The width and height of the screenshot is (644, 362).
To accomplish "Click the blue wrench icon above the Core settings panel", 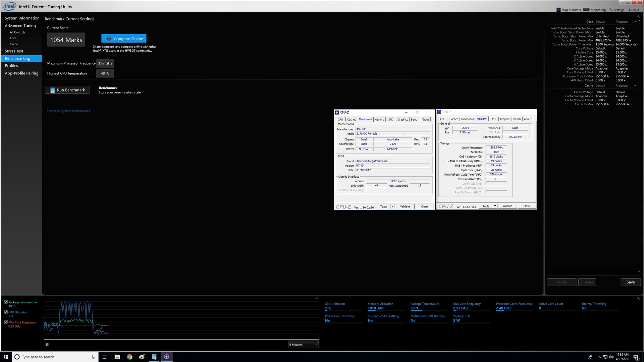I will (638, 16).
